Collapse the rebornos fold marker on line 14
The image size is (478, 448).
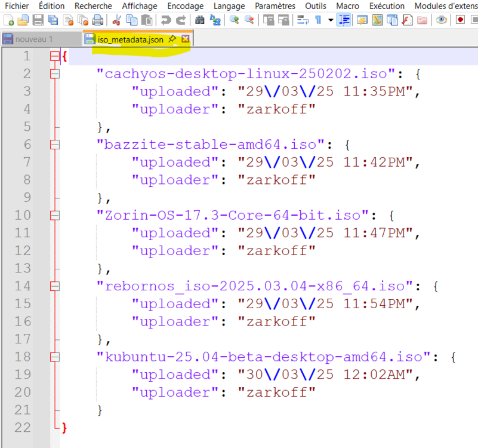click(x=55, y=286)
